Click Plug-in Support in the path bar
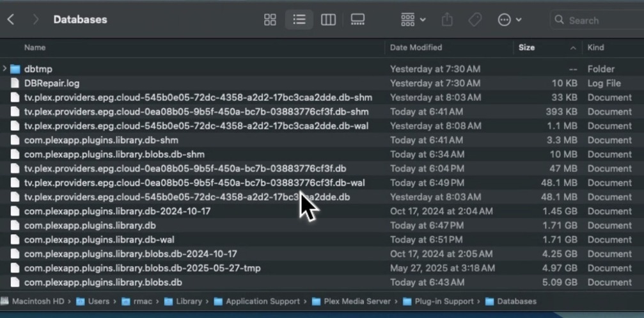Image resolution: width=644 pixels, height=318 pixels. 438,301
